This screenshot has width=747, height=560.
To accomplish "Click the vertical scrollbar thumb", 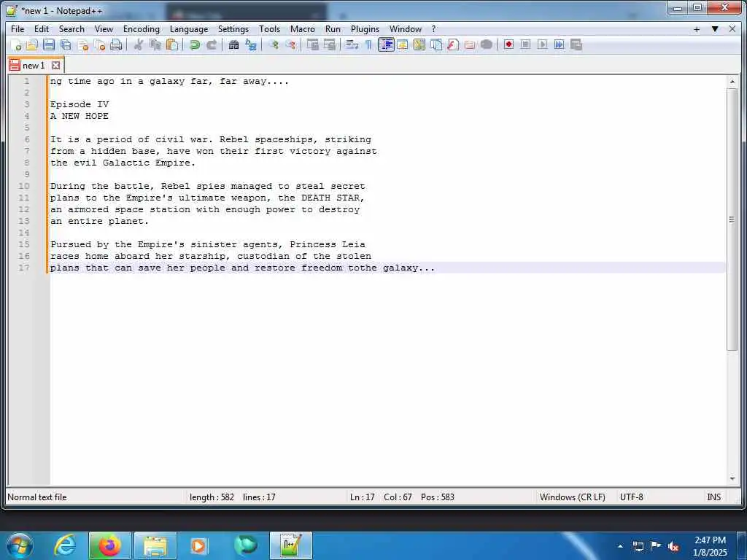I will 732,219.
